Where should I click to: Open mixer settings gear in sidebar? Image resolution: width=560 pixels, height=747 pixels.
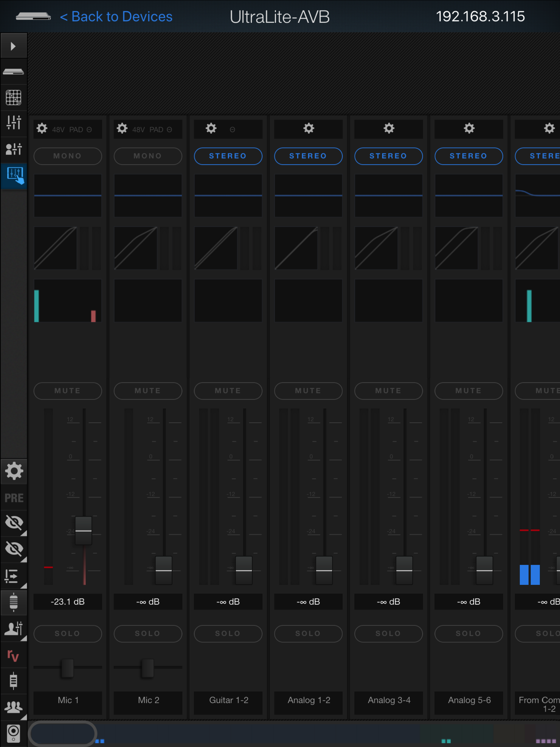click(13, 471)
